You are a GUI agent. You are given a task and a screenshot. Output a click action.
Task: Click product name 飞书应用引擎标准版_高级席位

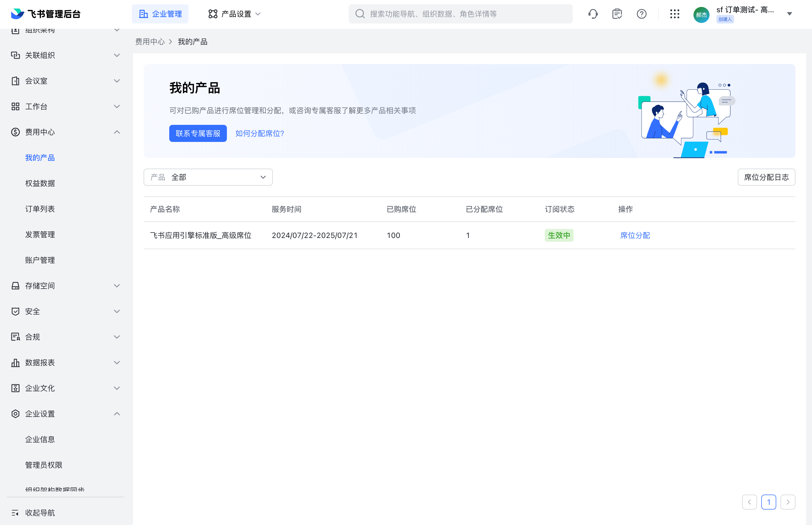(201, 235)
